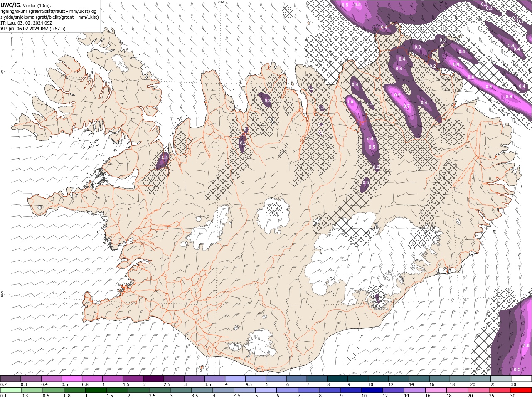Click the 'VT: þri. 06.02.2024 04Z' valid time
The width and height of the screenshot is (532, 399).
click(25, 29)
